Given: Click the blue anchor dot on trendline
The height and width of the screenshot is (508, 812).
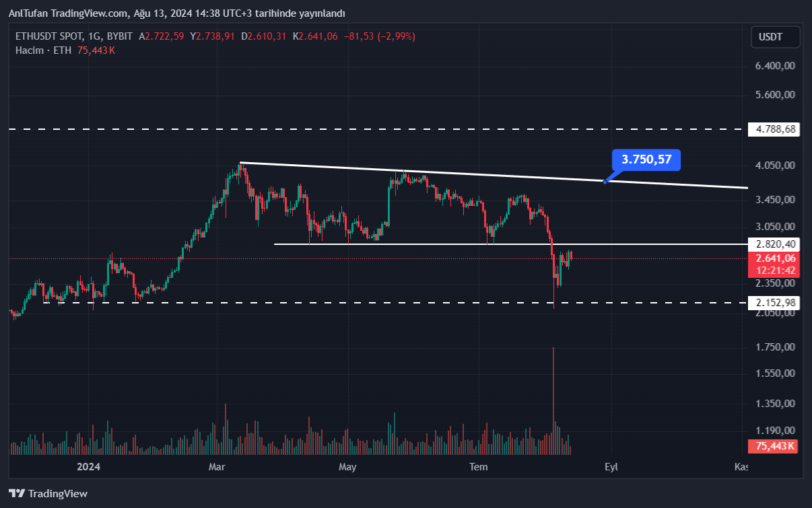Looking at the screenshot, I should [605, 181].
